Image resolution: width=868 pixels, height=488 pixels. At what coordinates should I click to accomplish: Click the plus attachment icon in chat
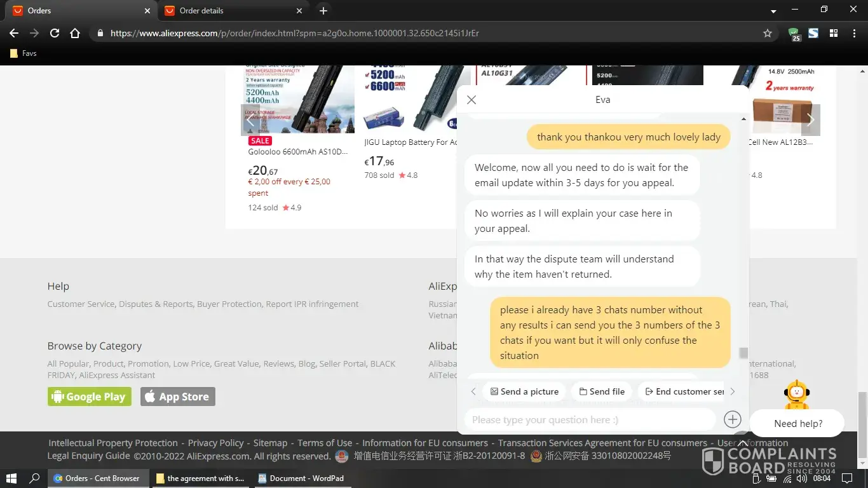[732, 419]
